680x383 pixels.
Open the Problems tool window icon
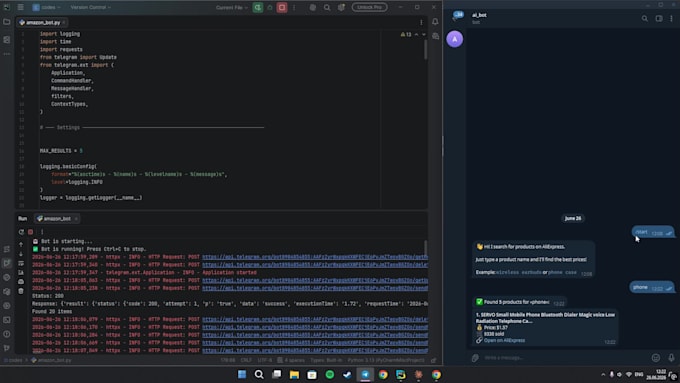pyautogui.click(x=7, y=334)
